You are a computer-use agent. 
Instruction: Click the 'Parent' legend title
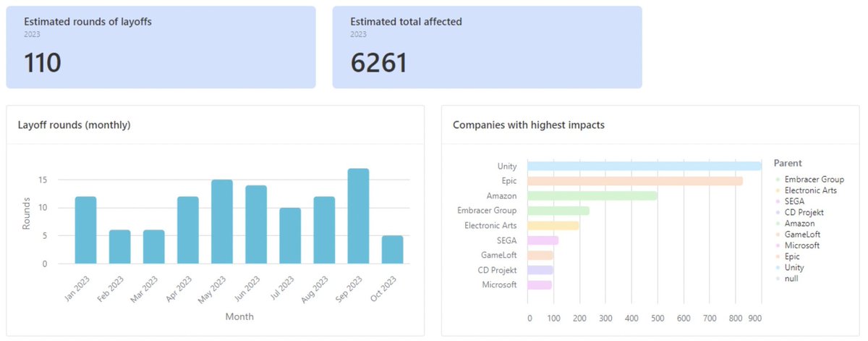click(788, 164)
